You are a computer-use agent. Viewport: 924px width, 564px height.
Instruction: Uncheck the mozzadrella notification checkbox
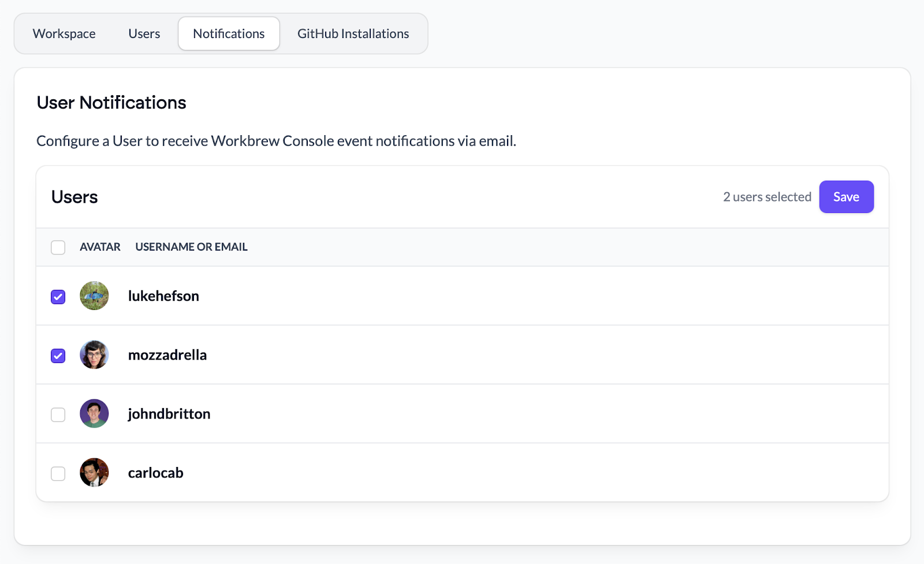(x=58, y=356)
